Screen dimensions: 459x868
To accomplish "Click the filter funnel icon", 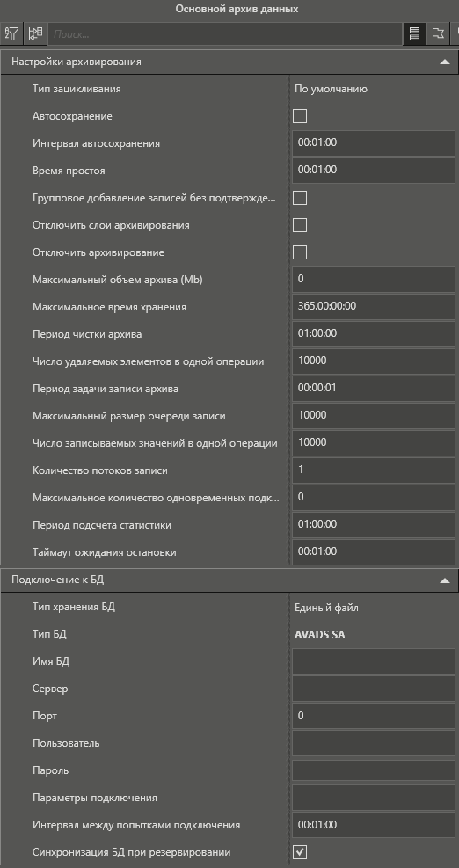I will point(11,33).
